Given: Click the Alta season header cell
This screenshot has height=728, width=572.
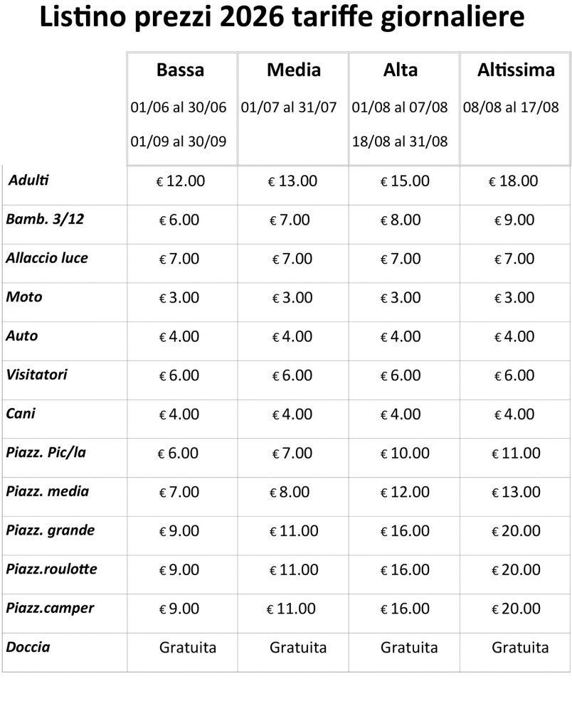Looking at the screenshot, I should [x=400, y=70].
